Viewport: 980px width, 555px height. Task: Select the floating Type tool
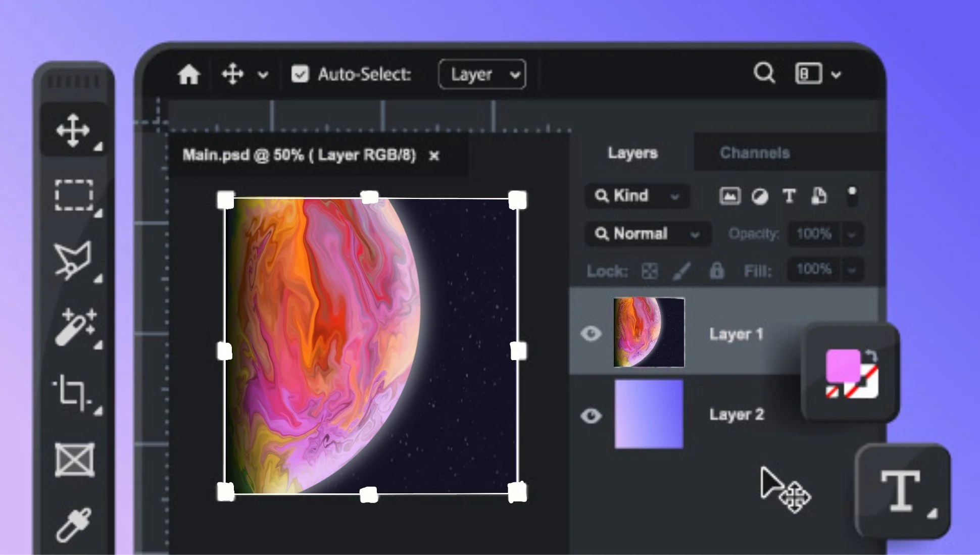900,490
